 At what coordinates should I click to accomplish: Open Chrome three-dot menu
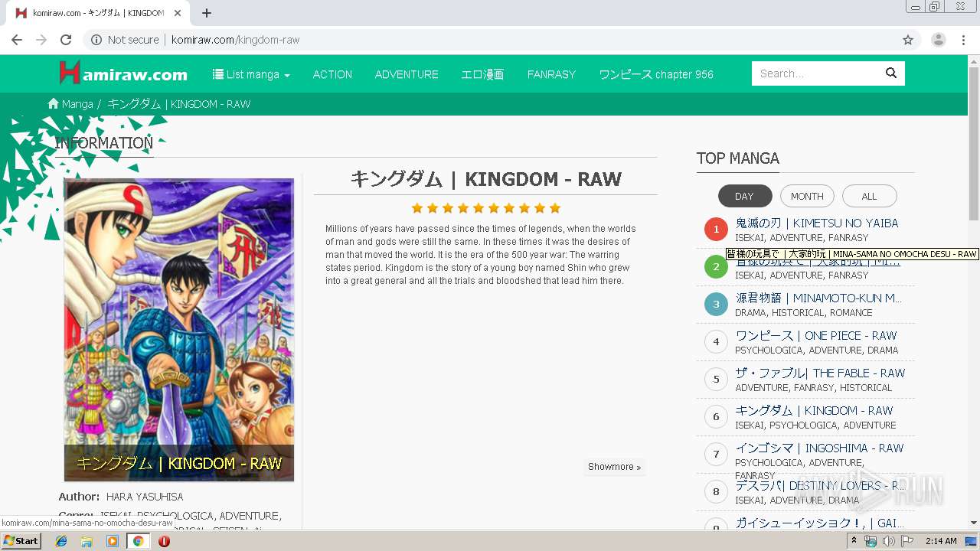(x=964, y=40)
